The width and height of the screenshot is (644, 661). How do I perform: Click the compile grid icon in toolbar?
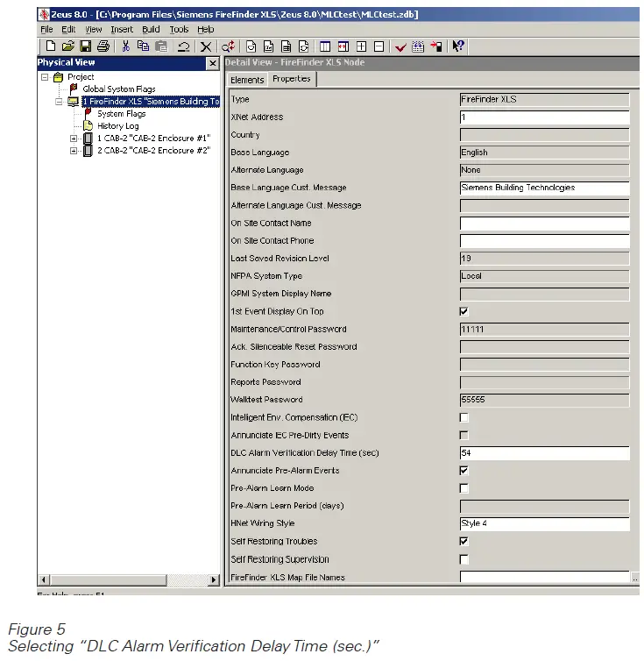[x=418, y=46]
